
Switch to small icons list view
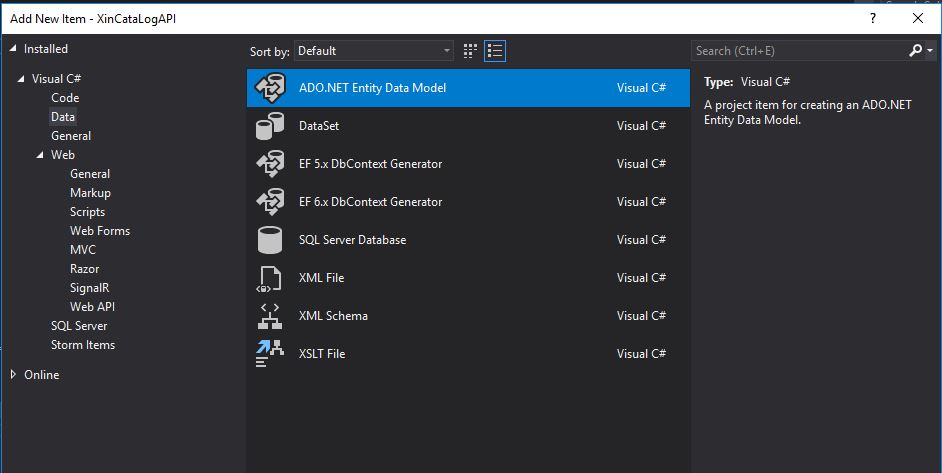pos(495,51)
